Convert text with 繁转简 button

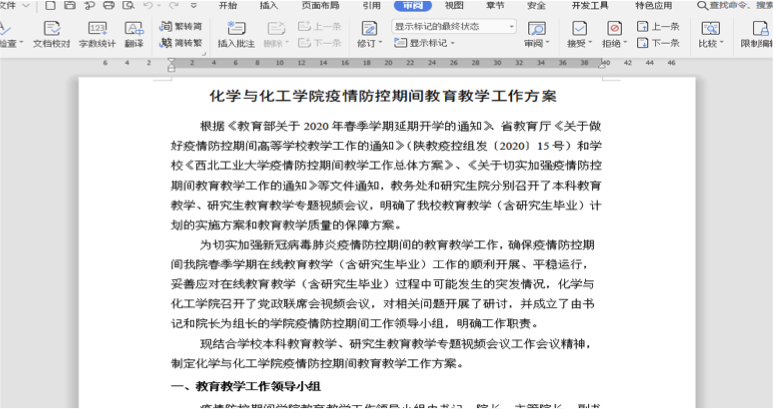click(x=180, y=26)
